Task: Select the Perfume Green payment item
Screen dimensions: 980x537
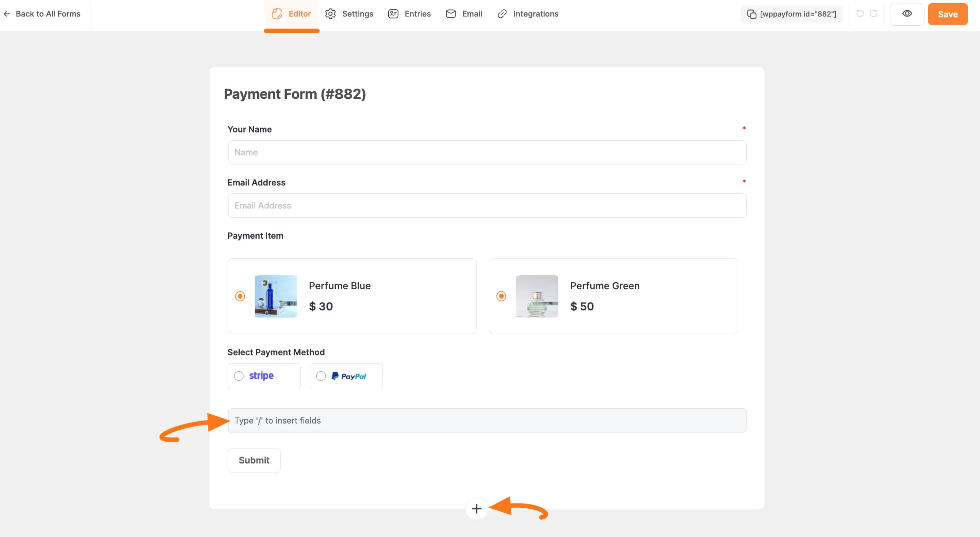Action: [501, 296]
